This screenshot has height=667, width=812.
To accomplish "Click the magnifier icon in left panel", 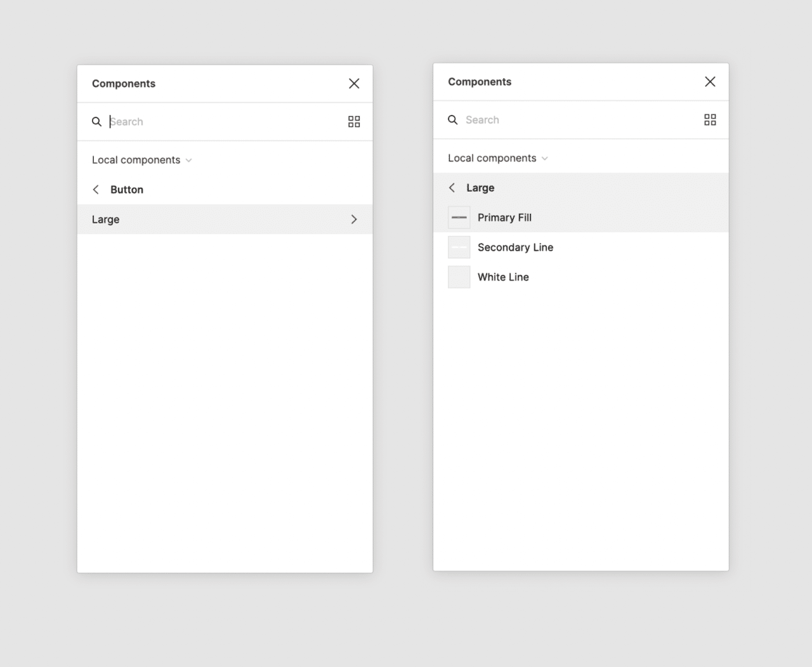I will click(96, 122).
